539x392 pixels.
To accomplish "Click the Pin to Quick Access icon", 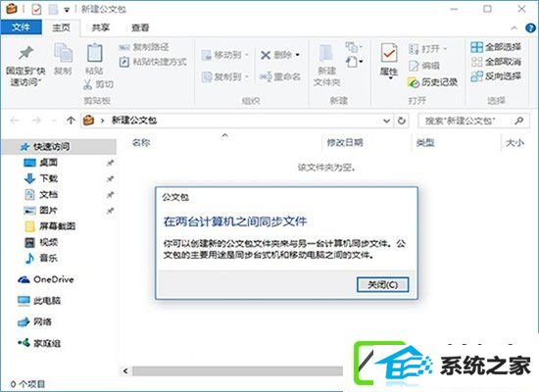I will point(25,53).
